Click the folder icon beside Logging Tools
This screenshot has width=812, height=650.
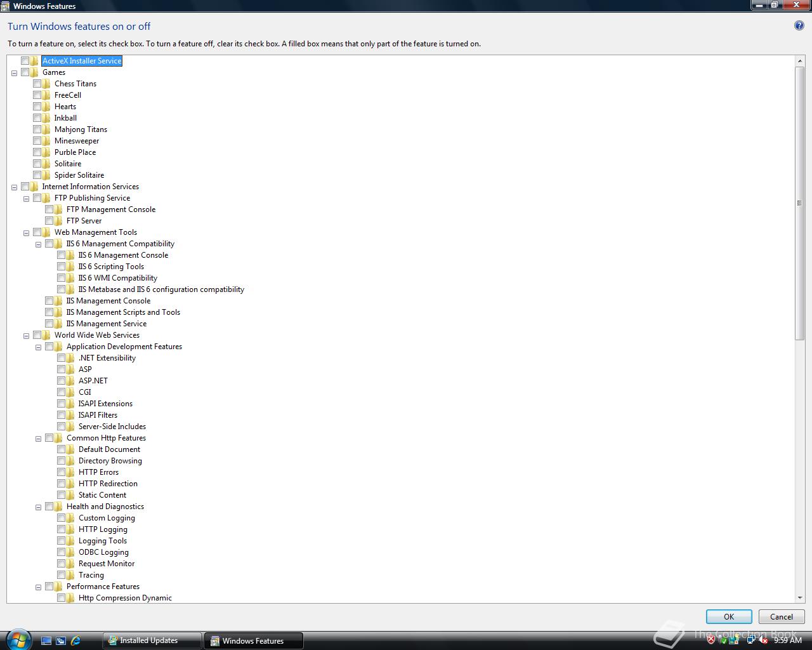click(x=70, y=541)
